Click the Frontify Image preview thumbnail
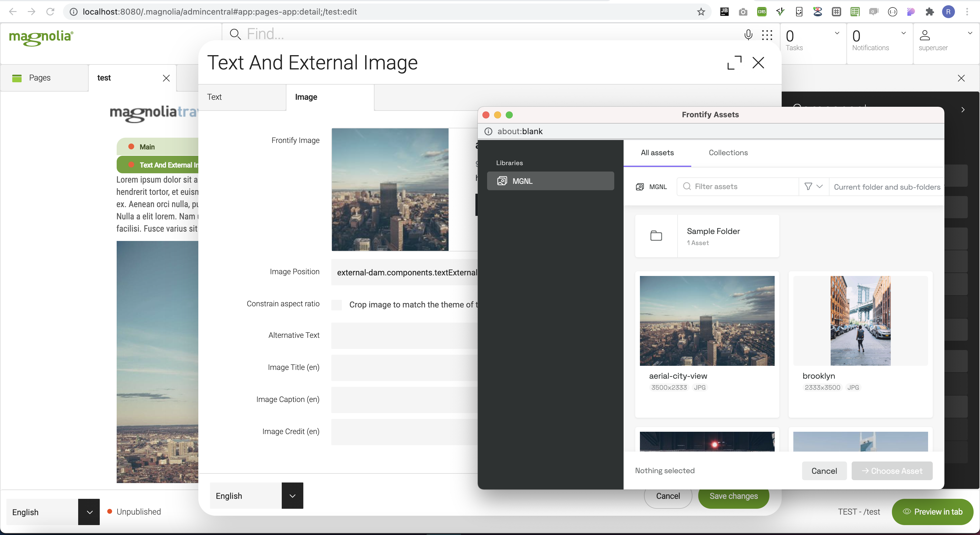980x535 pixels. click(390, 190)
